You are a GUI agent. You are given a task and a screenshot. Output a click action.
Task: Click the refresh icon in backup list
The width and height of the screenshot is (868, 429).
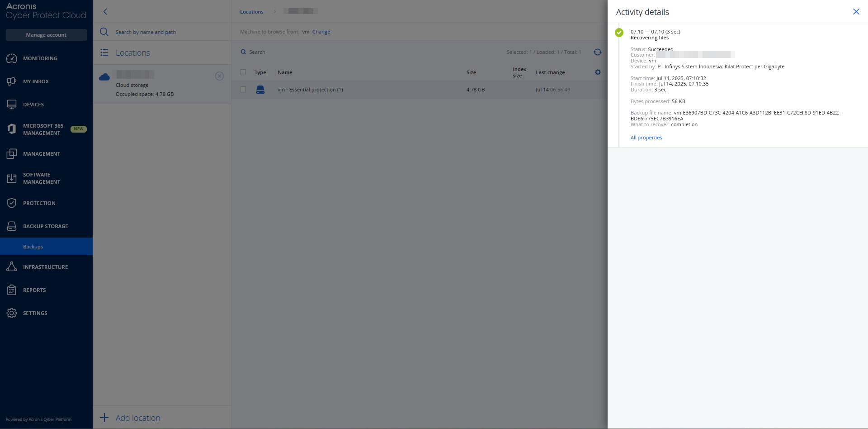tap(597, 52)
